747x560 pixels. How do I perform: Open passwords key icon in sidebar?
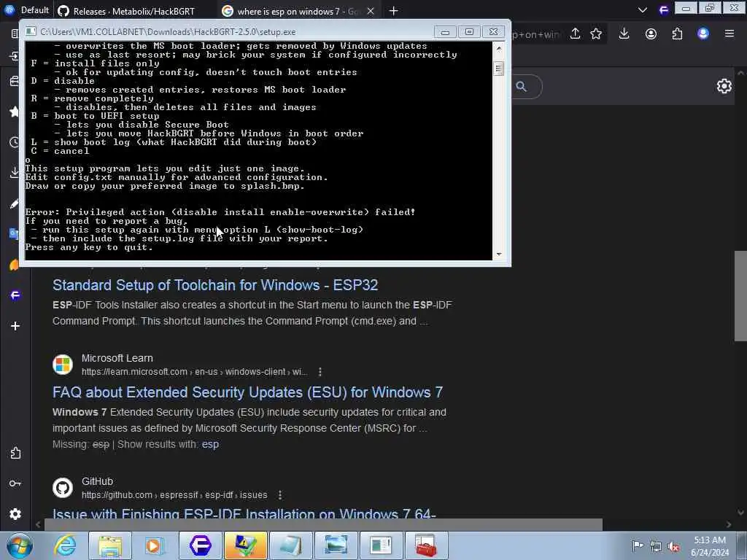pyautogui.click(x=15, y=483)
